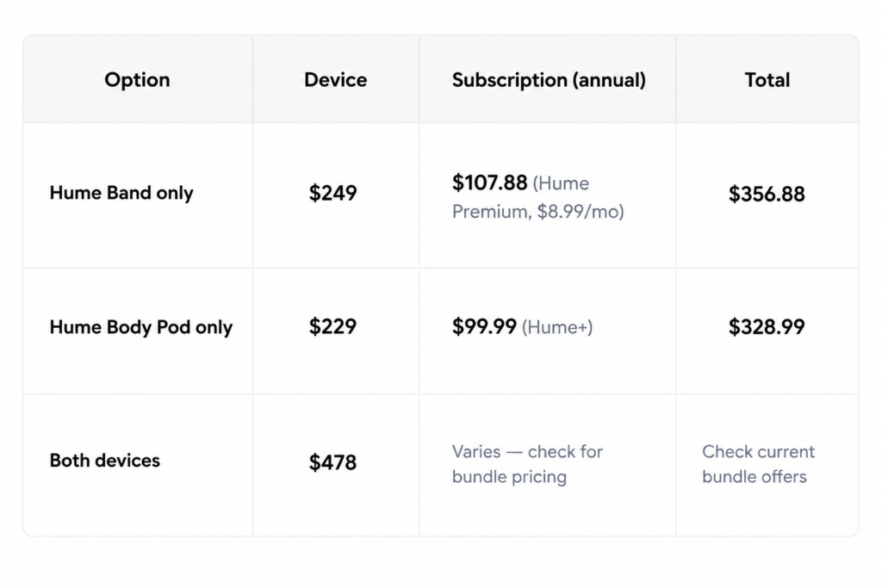Select the (Hume+) plan note
Image resolution: width=882 pixels, height=588 pixels.
(x=557, y=327)
